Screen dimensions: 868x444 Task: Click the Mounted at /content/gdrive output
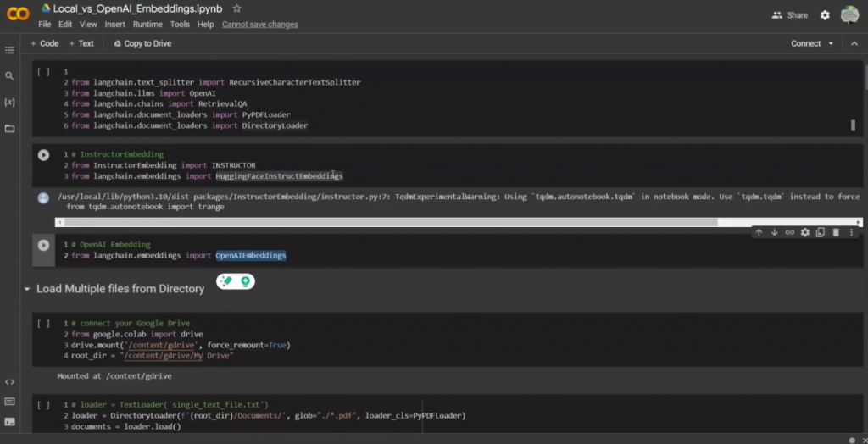114,376
